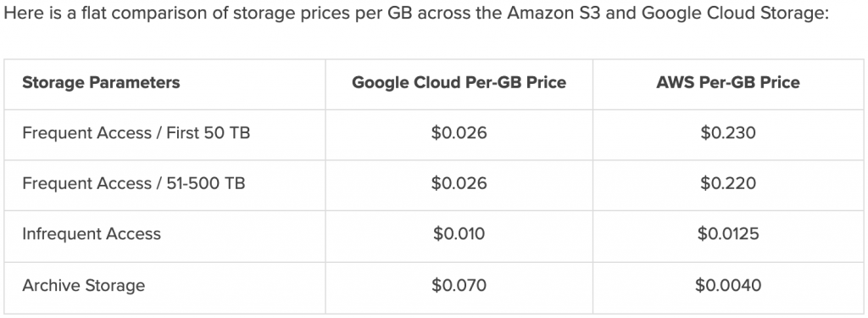Click Google Cloud price for 51-500 TB
The height and width of the screenshot is (318, 868).
[x=459, y=183]
